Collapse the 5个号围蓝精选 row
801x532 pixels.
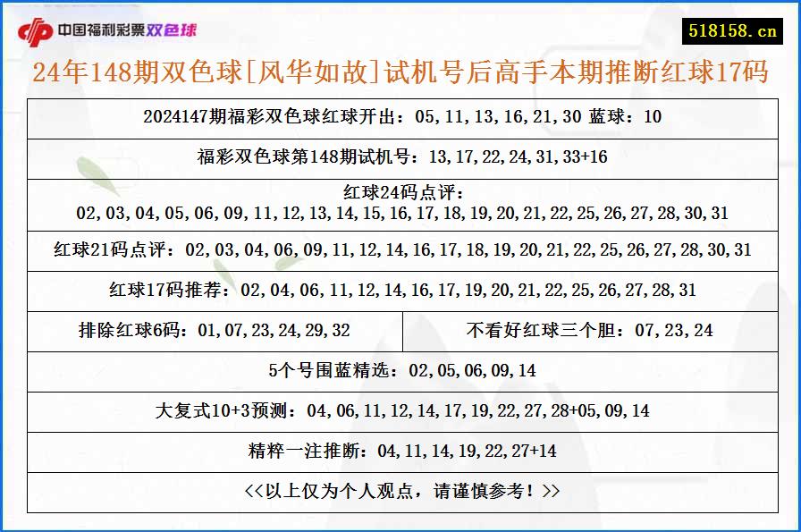pos(400,369)
